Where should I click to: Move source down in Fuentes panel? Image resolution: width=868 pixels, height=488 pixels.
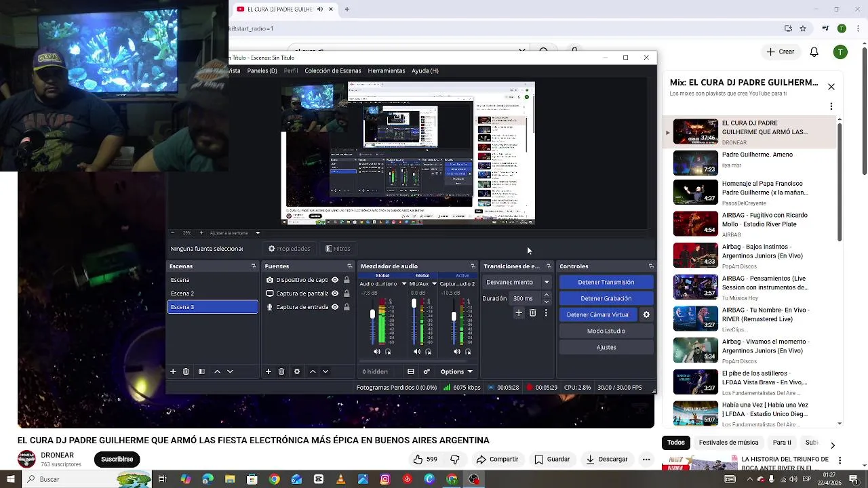click(x=325, y=371)
